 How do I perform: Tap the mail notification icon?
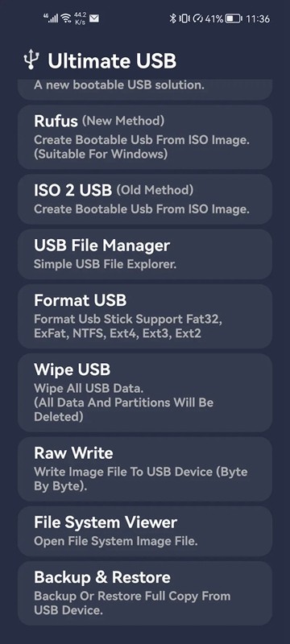click(94, 19)
